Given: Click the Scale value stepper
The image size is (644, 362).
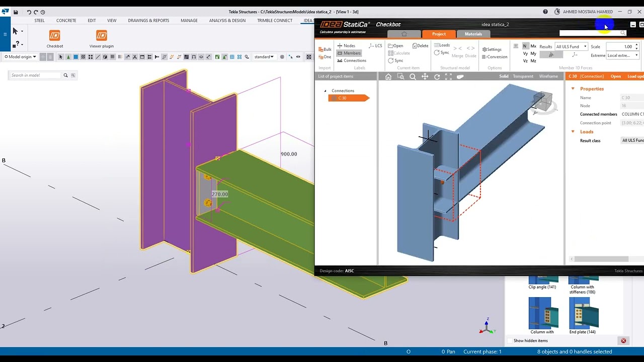Looking at the screenshot, I should tap(636, 46).
